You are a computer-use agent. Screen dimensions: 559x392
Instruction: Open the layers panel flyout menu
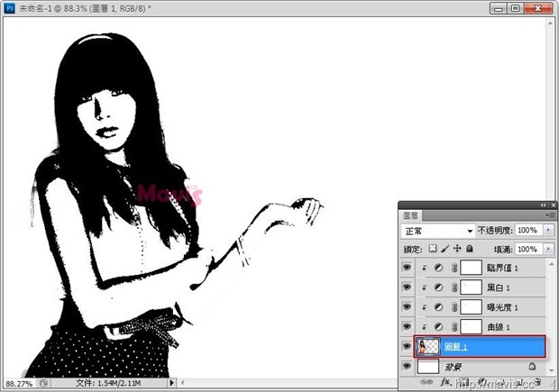coord(549,215)
